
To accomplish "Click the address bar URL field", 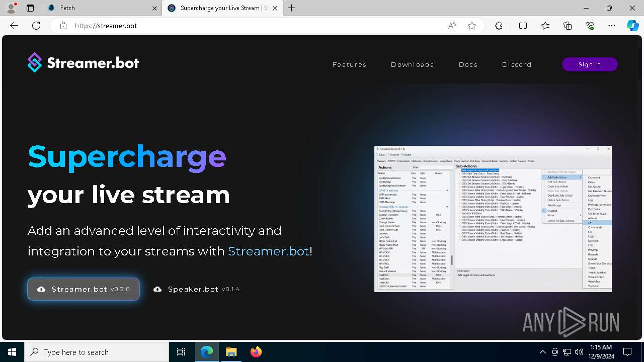I will [257, 26].
